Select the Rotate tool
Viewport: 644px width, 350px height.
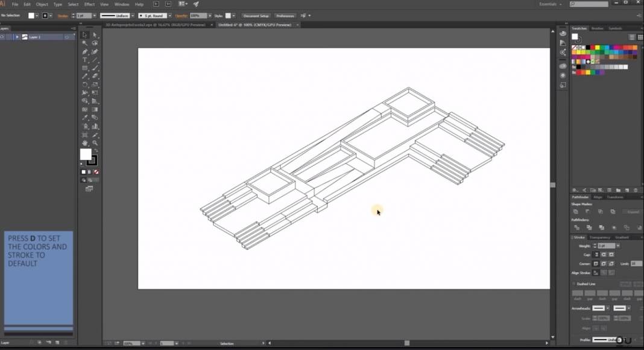[85, 85]
